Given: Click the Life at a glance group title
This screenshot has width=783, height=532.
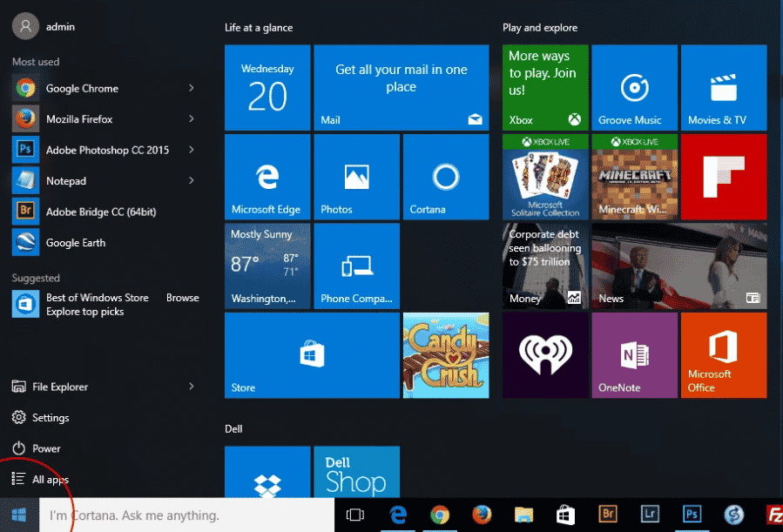Looking at the screenshot, I should [x=259, y=28].
